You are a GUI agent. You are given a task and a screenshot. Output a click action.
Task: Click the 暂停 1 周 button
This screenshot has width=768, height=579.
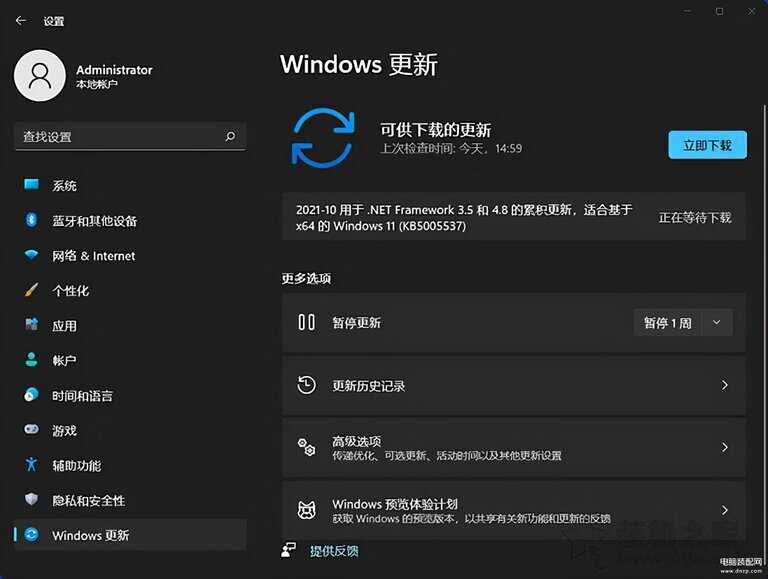click(667, 323)
